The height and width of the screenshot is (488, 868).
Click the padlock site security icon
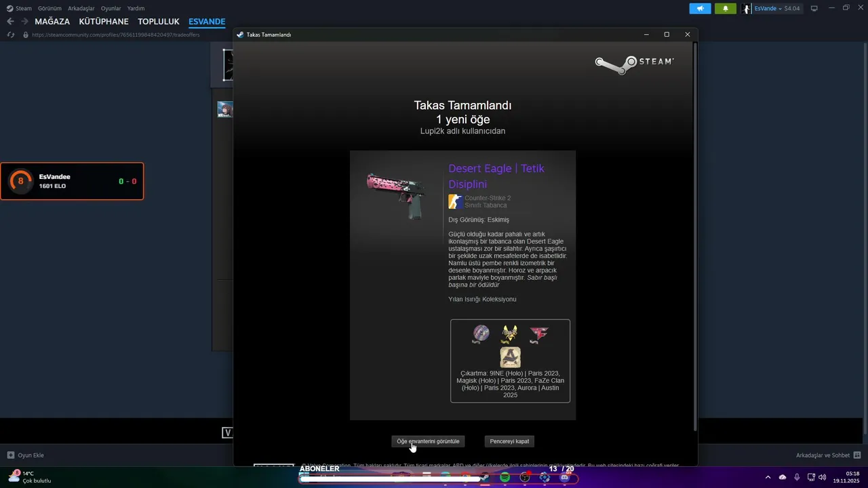click(26, 35)
